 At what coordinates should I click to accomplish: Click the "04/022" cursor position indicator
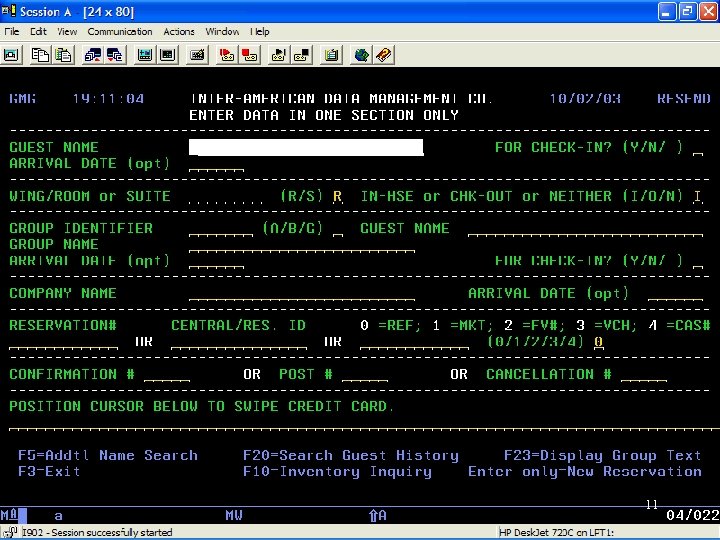[693, 515]
